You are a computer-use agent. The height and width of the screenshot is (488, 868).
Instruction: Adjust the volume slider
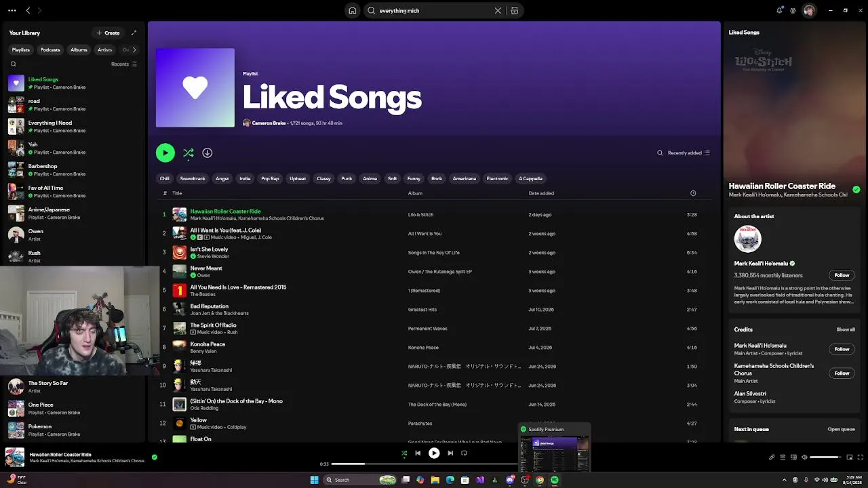point(825,457)
